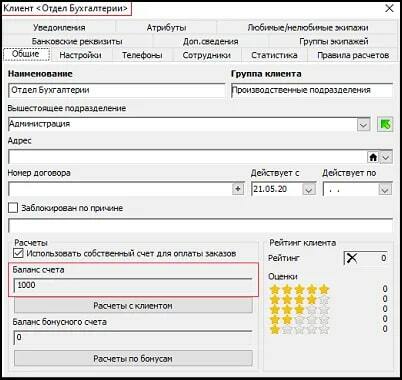Open the Группы экипажей tab

point(334,41)
